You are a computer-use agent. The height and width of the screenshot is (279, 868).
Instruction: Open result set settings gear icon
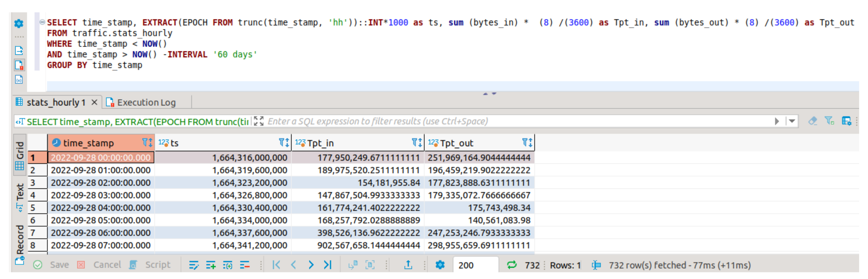pyautogui.click(x=440, y=265)
